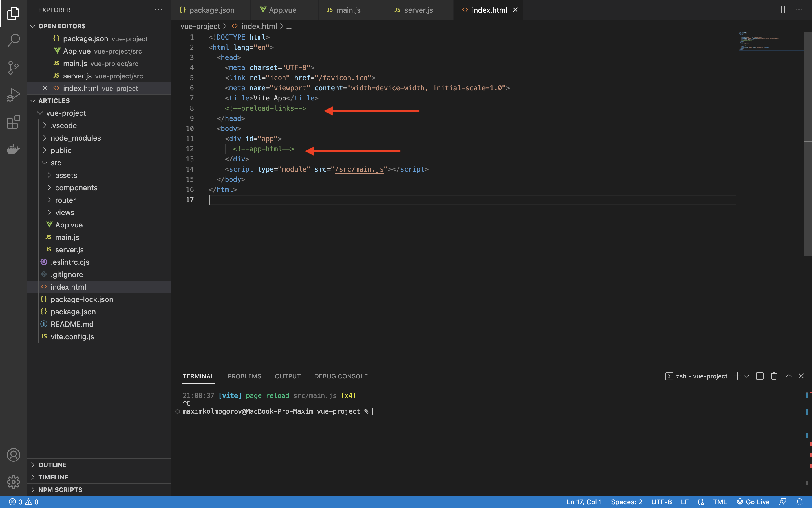Open .eslintrc.cjs in file tree

99,262
